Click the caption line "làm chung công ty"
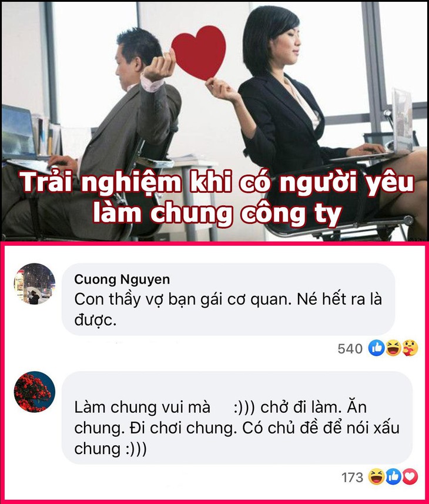 (217, 213)
